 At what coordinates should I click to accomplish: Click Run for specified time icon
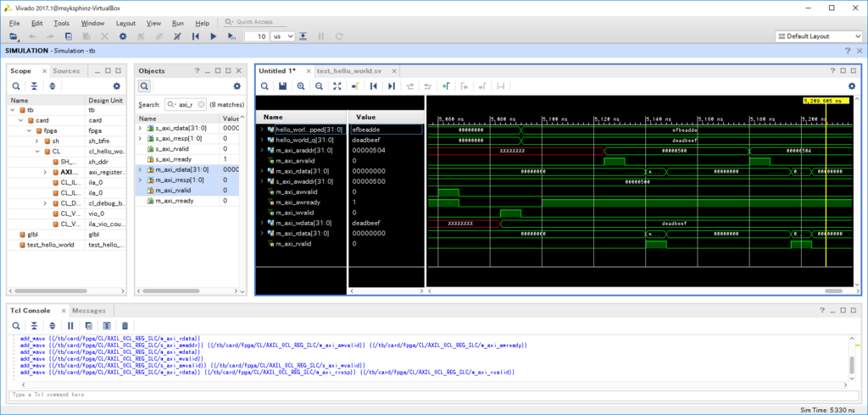point(232,36)
